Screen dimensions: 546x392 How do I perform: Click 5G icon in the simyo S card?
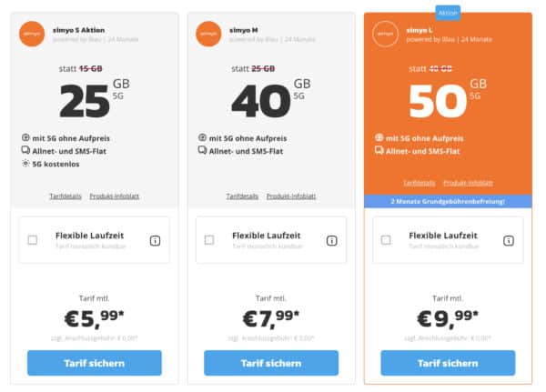(x=25, y=137)
